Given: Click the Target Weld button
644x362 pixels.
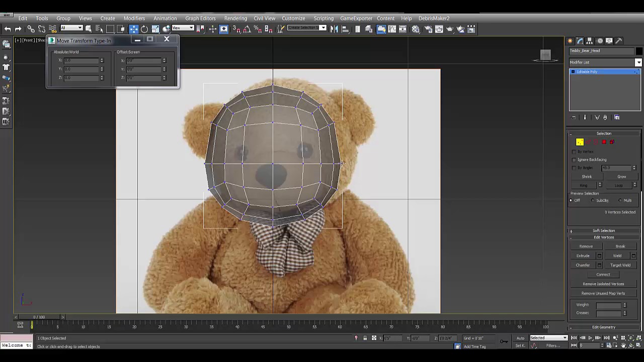Looking at the screenshot, I should pyautogui.click(x=620, y=265).
